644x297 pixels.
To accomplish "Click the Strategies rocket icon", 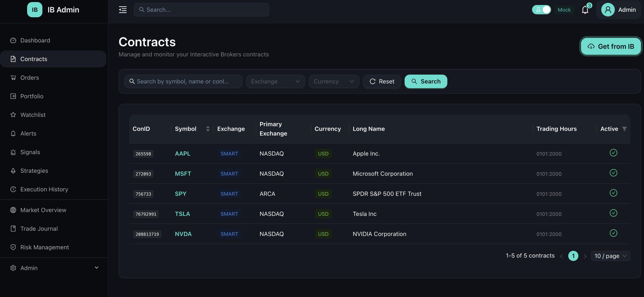I will coord(13,170).
